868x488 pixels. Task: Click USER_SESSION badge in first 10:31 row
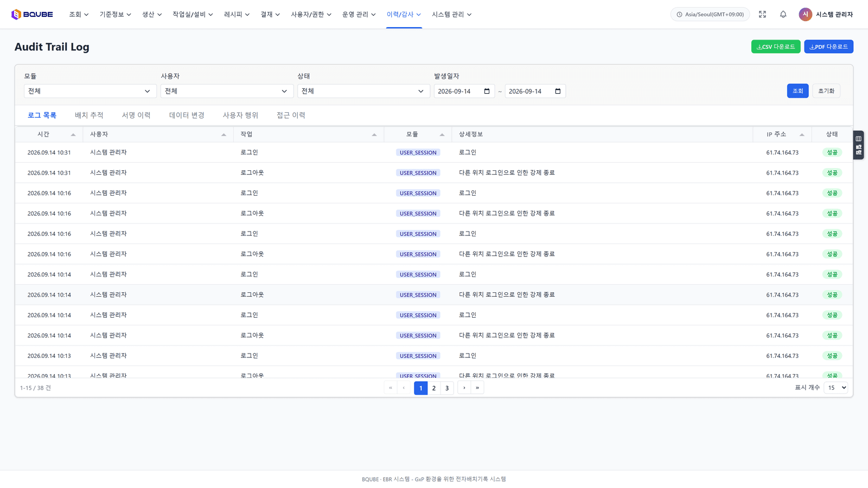tap(418, 153)
